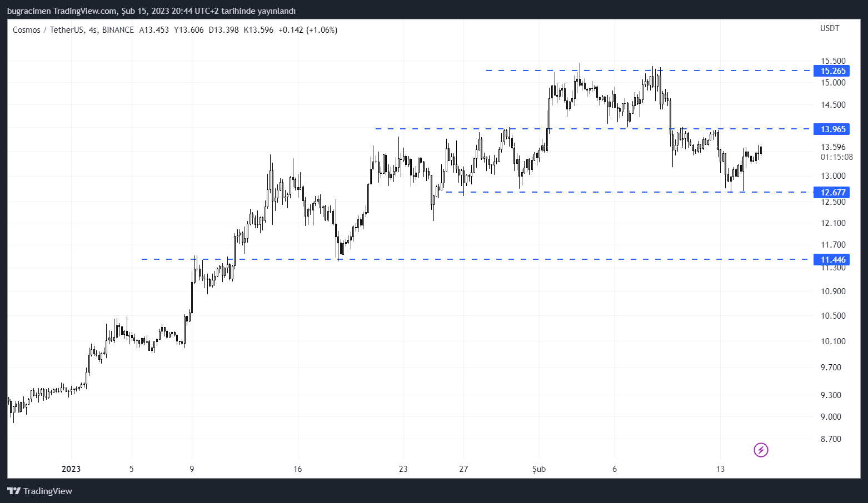
Task: Click the TradingView logo at bottom left
Action: coord(39,491)
